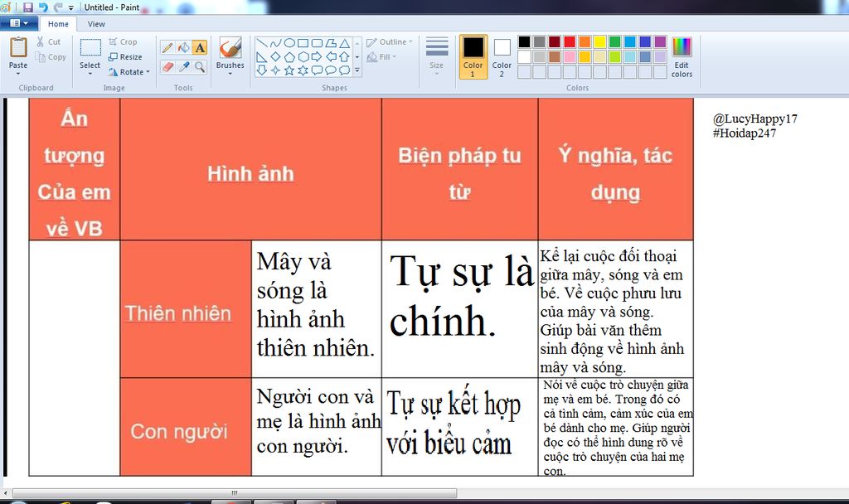The height and width of the screenshot is (504, 849).
Task: Choose the Oval shape
Action: 289,43
